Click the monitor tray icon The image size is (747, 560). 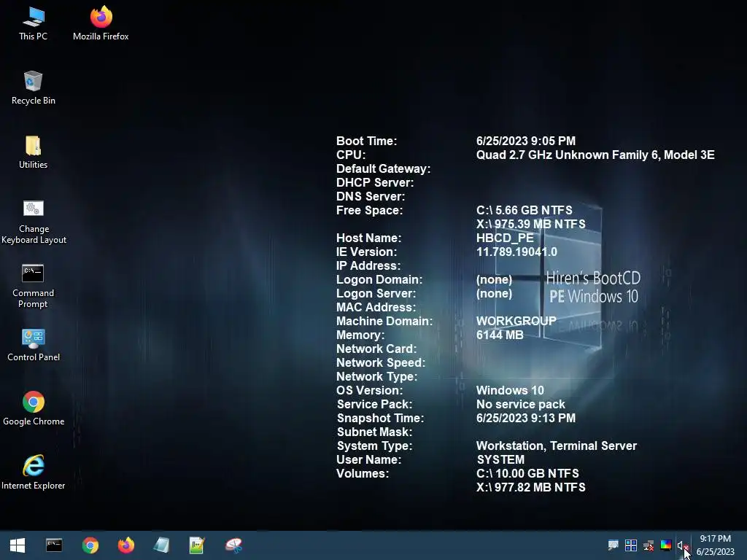tap(613, 545)
